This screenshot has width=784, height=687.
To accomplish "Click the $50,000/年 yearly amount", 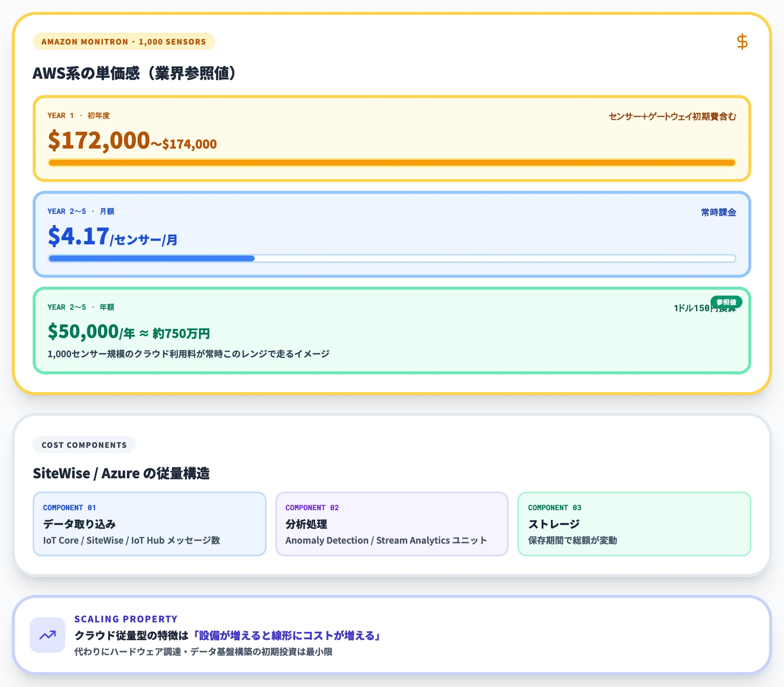I will point(92,332).
